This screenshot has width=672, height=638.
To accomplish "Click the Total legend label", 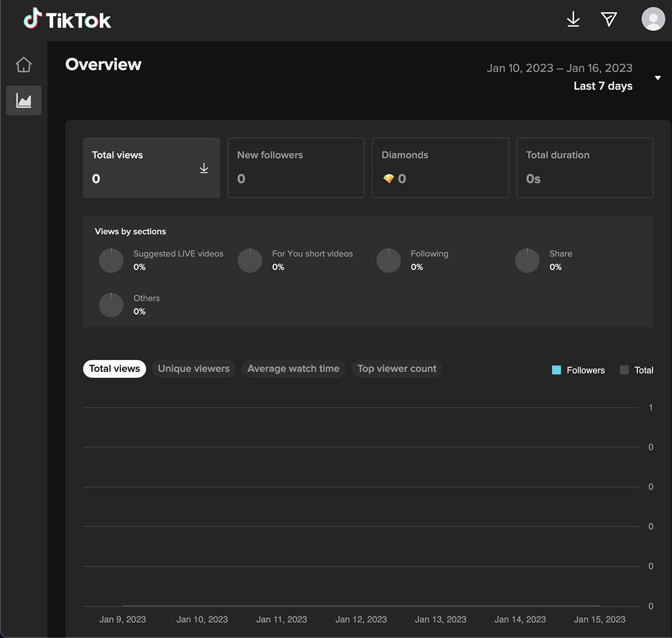I will (x=644, y=370).
